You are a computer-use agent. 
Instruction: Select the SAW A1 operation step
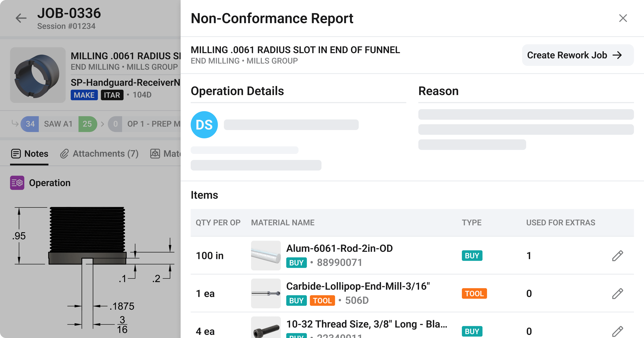tap(58, 124)
